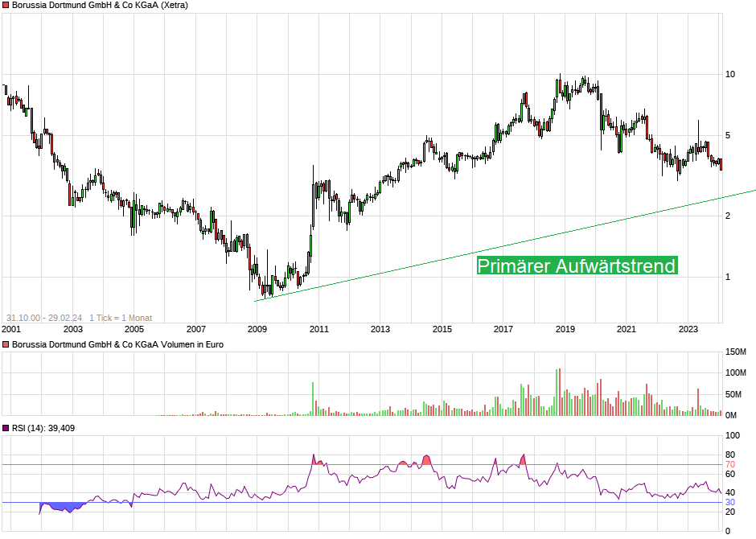The width and height of the screenshot is (756, 539).
Task: Click the purple legend square beside RSI (14)
Action: click(6, 428)
